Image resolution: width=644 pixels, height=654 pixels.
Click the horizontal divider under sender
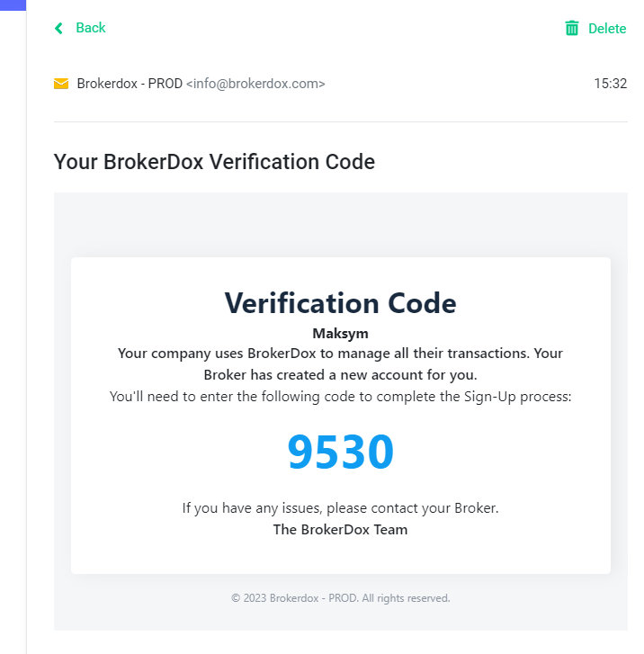point(340,121)
